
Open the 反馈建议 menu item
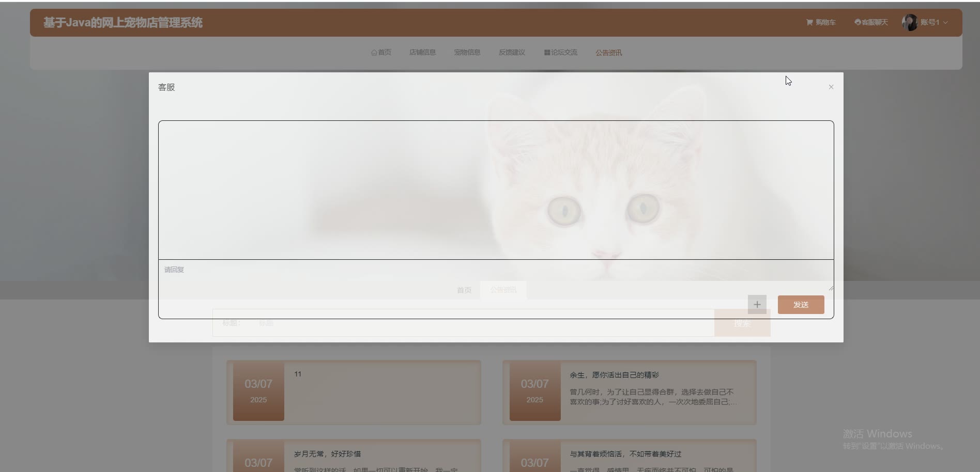tap(512, 52)
